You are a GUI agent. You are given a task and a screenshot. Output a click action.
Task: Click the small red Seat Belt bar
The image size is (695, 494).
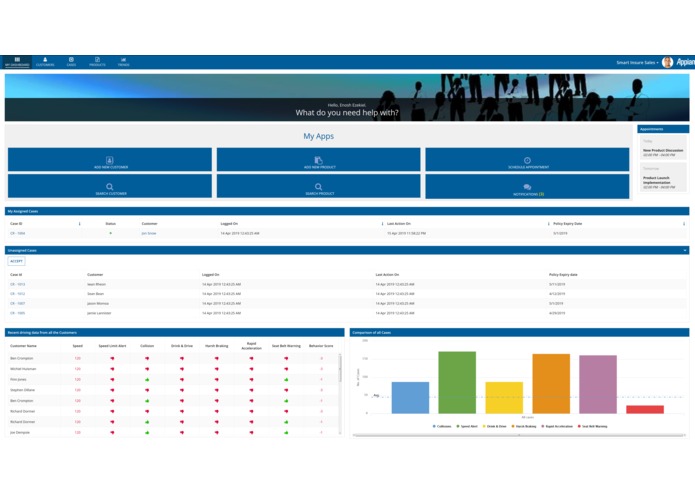645,409
